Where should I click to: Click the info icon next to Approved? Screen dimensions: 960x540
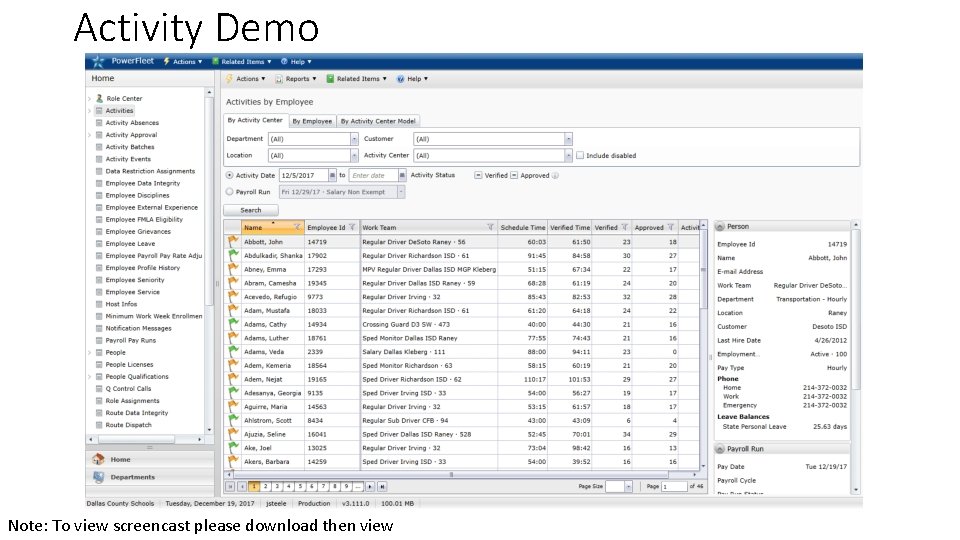tap(555, 176)
